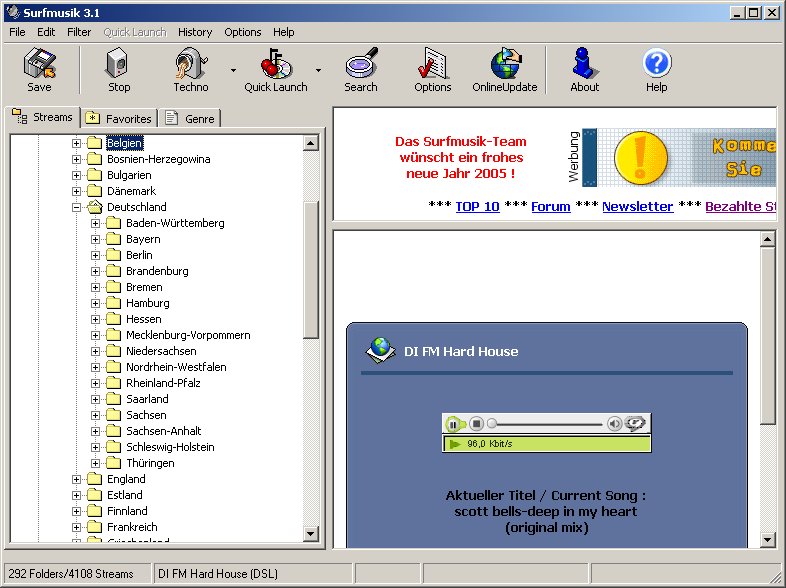
Task: Expand the Bulgarien tree node
Action: point(76,175)
